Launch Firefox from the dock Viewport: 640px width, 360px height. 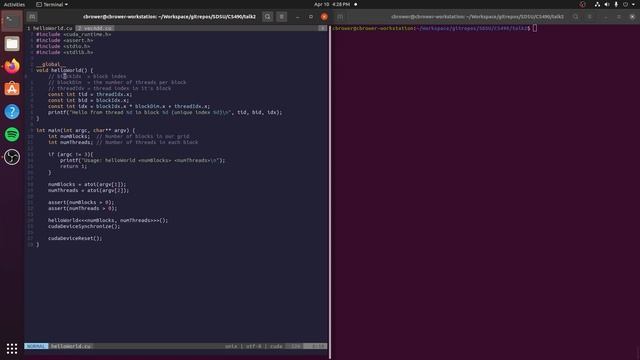point(12,66)
